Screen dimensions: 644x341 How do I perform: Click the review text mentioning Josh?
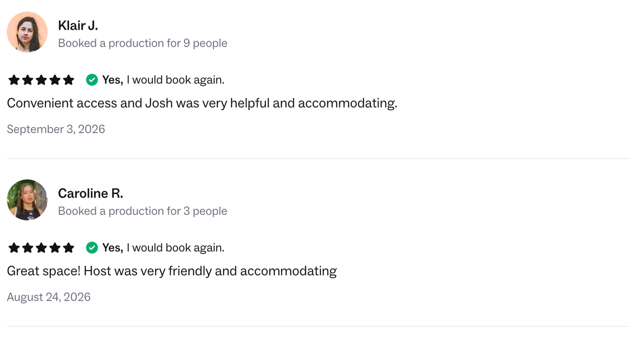tap(202, 103)
